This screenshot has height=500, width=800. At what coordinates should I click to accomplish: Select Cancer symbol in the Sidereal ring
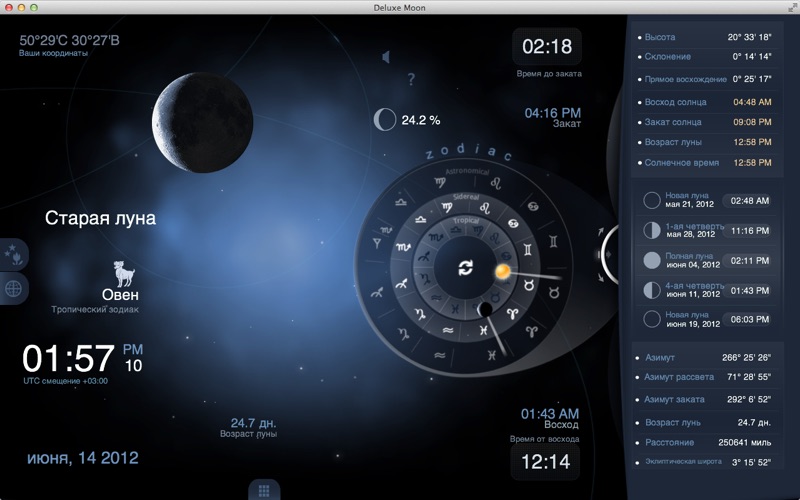pyautogui.click(x=513, y=223)
